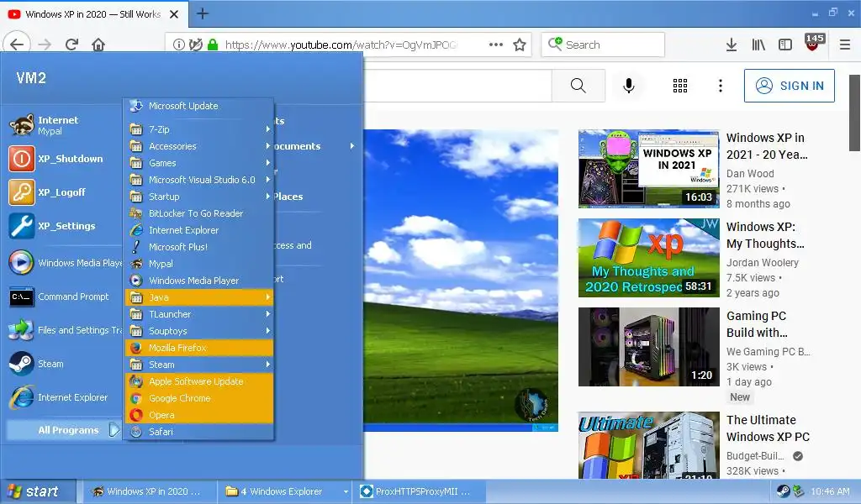Select Windows Media Player in All Programs
861x504 pixels.
pos(199,281)
